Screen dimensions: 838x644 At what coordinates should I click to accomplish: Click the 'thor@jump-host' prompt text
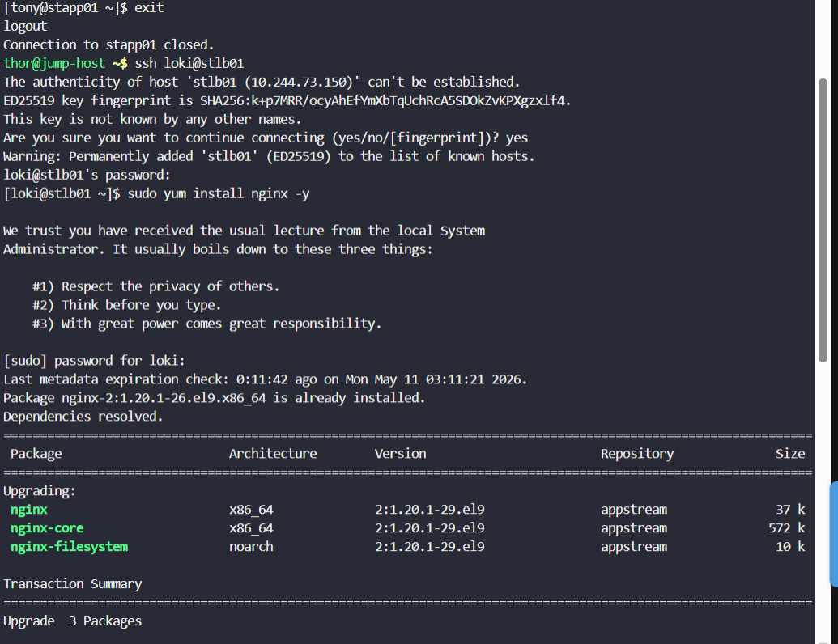tap(54, 64)
